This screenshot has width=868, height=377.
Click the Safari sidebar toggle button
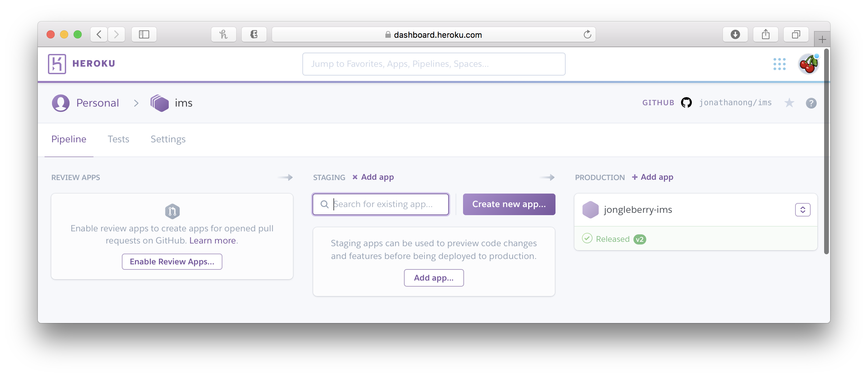[144, 34]
